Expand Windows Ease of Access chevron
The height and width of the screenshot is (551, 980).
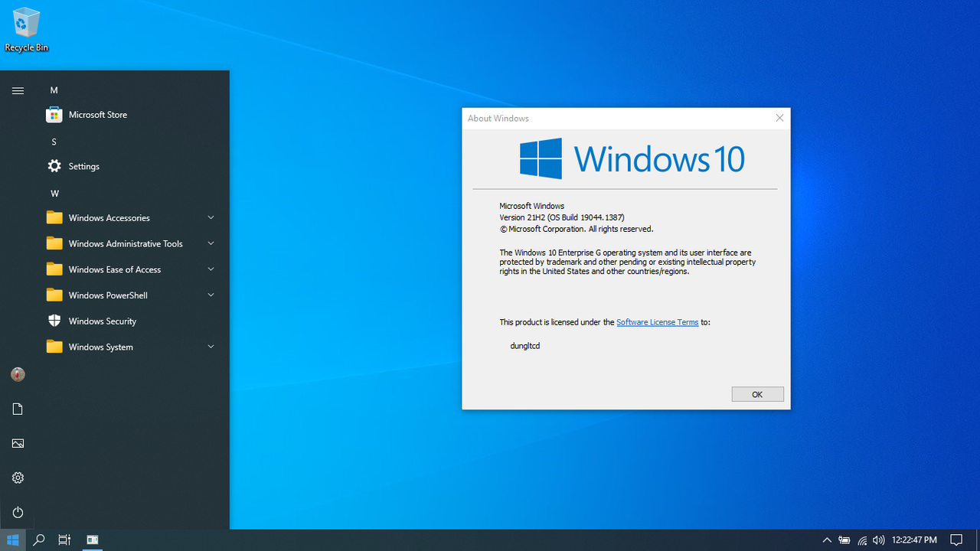[211, 269]
